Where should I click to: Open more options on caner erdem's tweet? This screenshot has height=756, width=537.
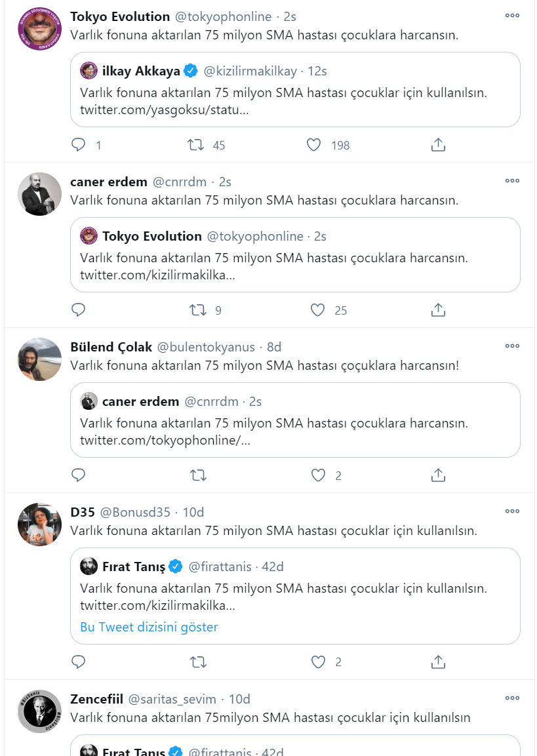pos(512,181)
